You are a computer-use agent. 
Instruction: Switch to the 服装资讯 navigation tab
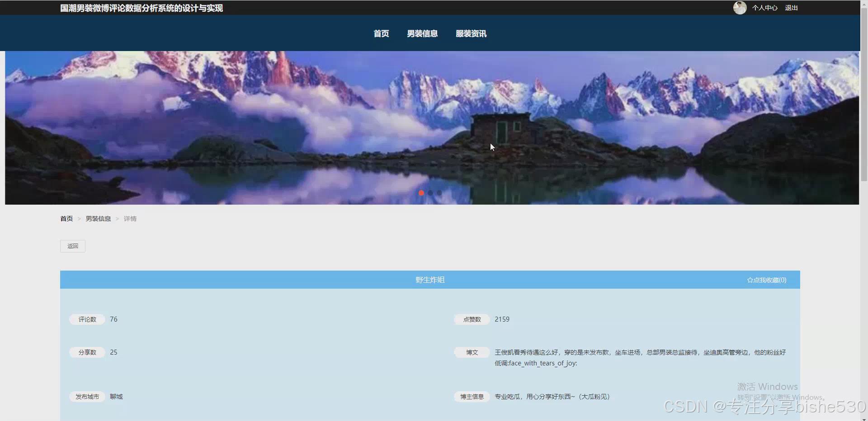pos(471,33)
